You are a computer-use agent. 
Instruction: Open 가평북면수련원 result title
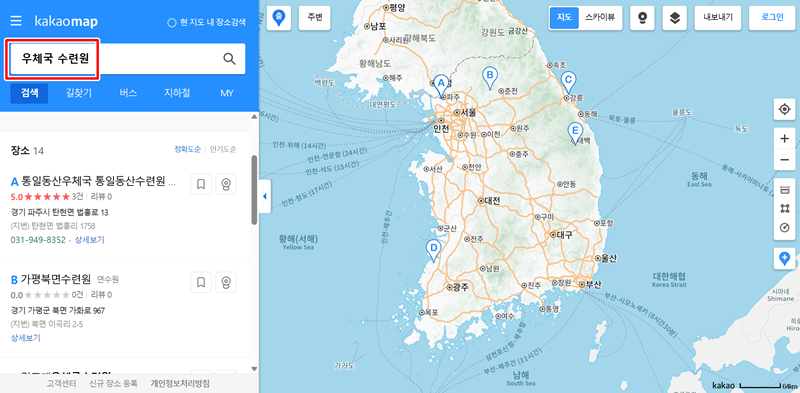pos(56,279)
